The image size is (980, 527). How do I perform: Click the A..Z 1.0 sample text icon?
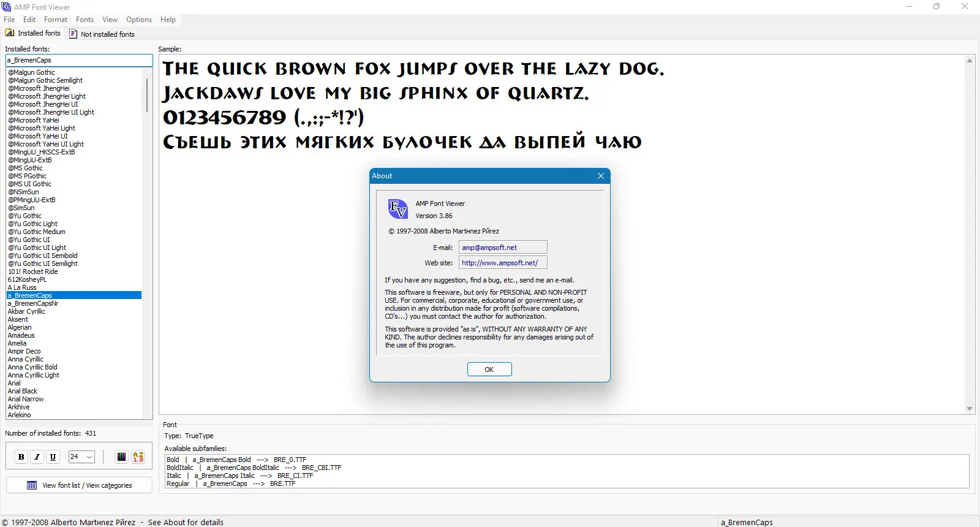pyautogui.click(x=138, y=457)
